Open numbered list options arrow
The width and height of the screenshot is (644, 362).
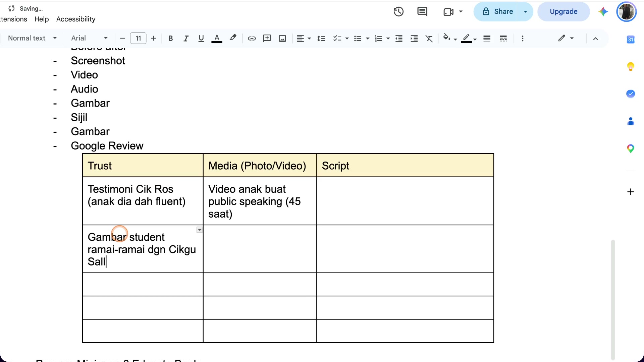pyautogui.click(x=388, y=39)
